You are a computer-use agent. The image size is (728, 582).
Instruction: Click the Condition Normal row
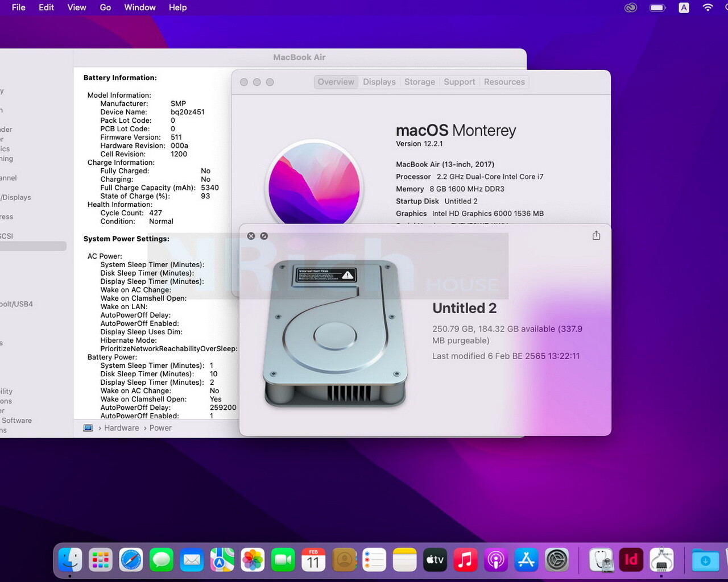pyautogui.click(x=137, y=222)
